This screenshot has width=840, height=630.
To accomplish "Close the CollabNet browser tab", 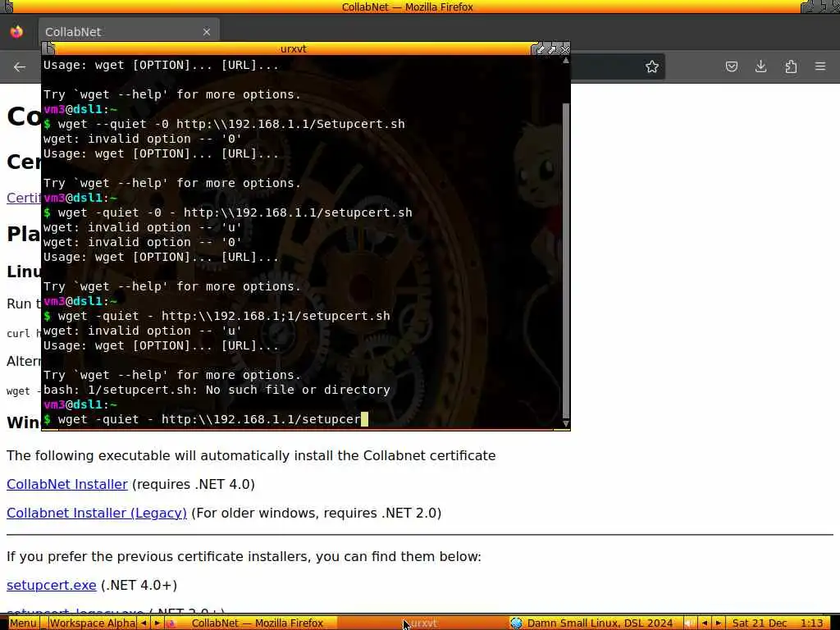I will 207,32.
